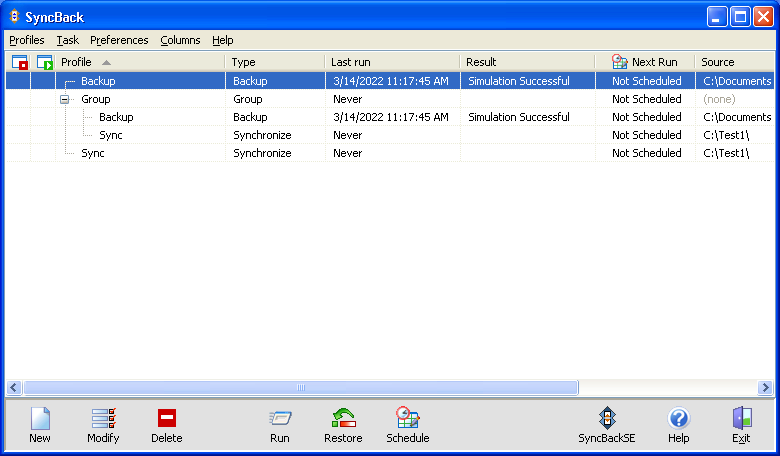This screenshot has width=780, height=456.
Task: Click the calendar icon in Next Run header
Action: [x=620, y=62]
